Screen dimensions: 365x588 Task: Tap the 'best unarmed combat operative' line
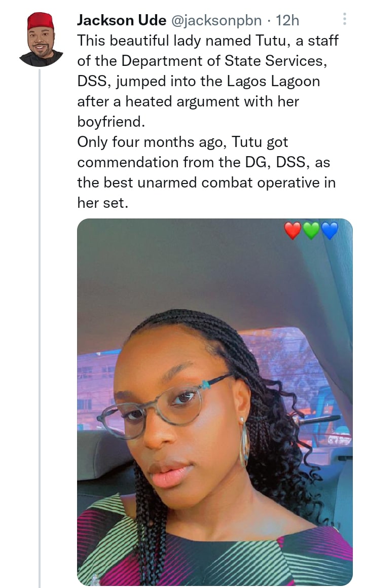pyautogui.click(x=206, y=182)
